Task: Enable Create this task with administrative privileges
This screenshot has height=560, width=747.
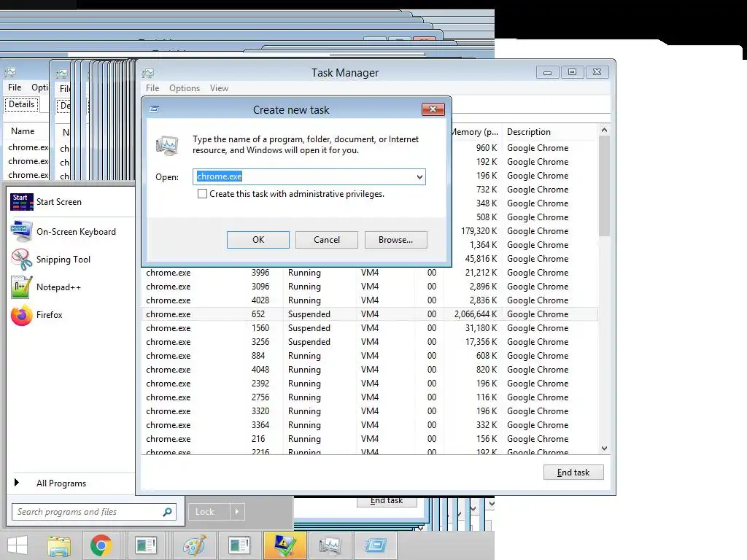Action: pos(203,194)
